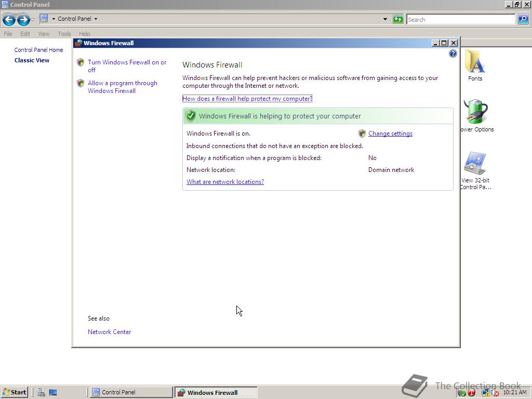Open the Tools menu

pos(64,34)
